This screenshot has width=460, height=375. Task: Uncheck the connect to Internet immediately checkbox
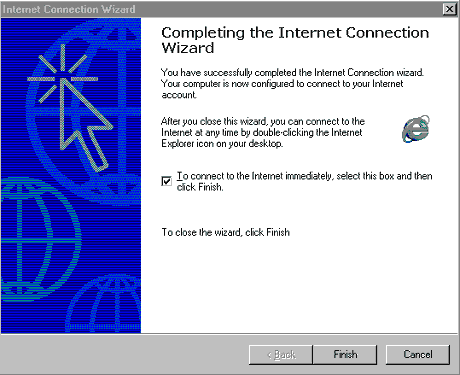pyautogui.click(x=166, y=181)
